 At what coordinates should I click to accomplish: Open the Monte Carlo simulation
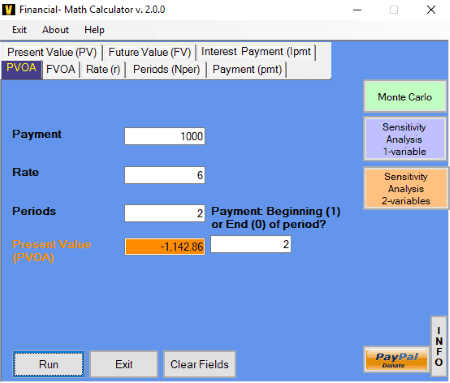coord(405,97)
